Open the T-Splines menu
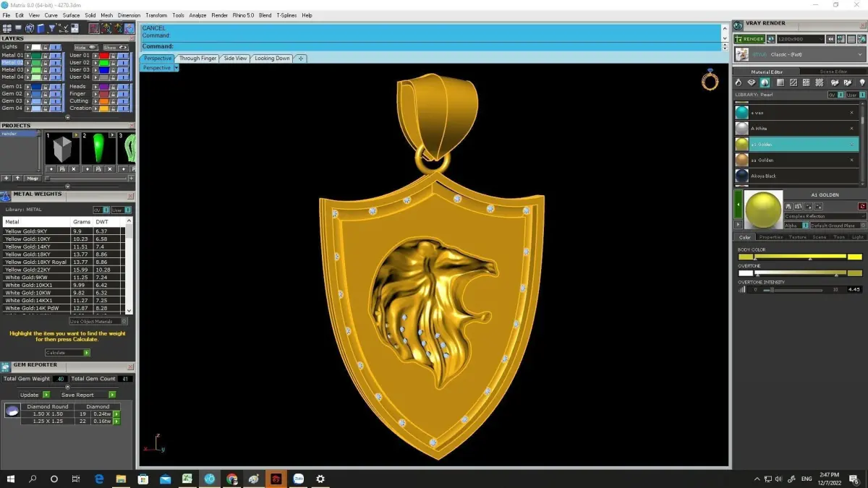 [286, 15]
